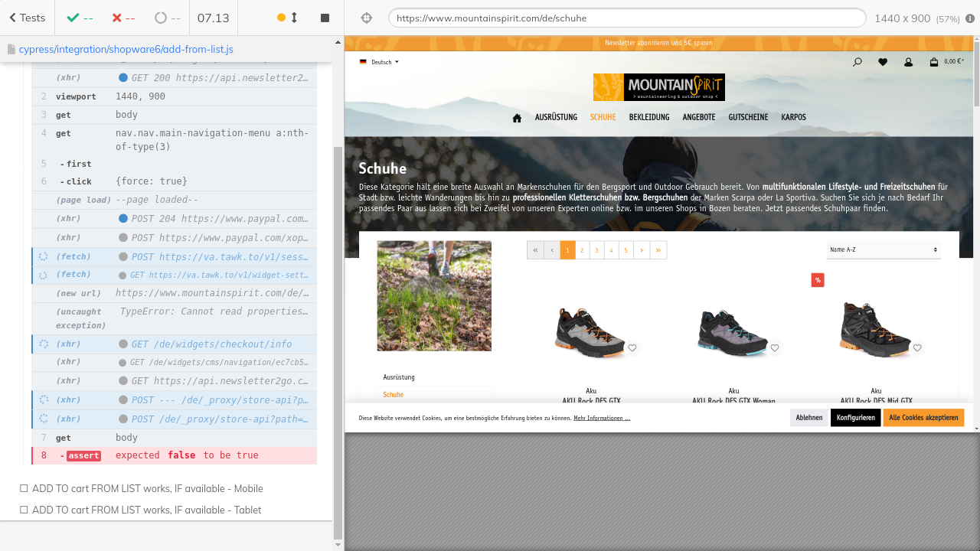Open the wishlist heart icon in header
The width and height of the screenshot is (980, 551).
click(x=882, y=63)
